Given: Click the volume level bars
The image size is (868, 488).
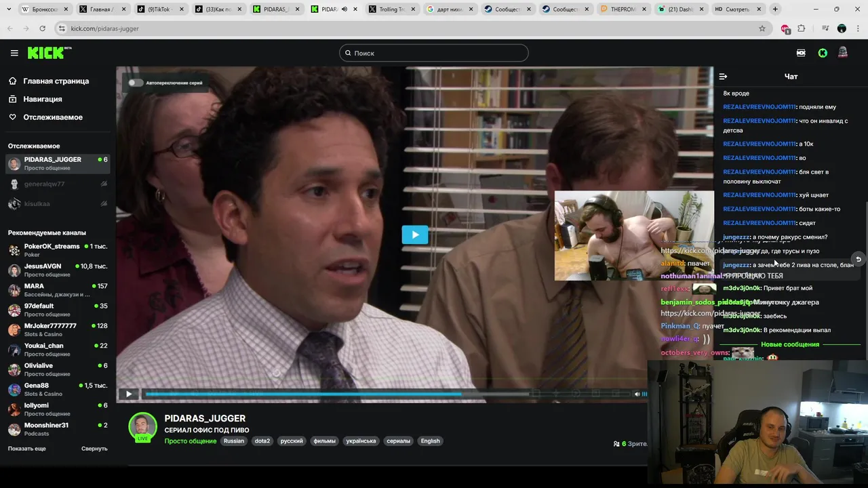Looking at the screenshot, I should point(645,394).
